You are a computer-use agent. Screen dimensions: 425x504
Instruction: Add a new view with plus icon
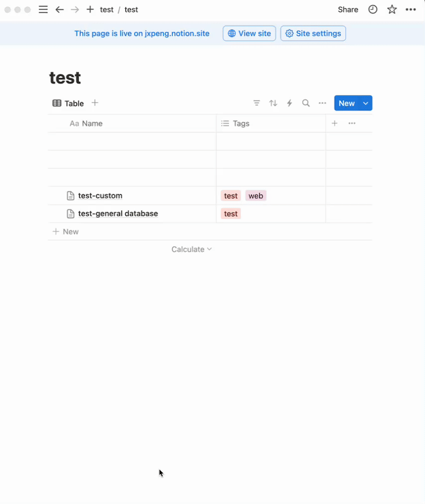point(95,103)
